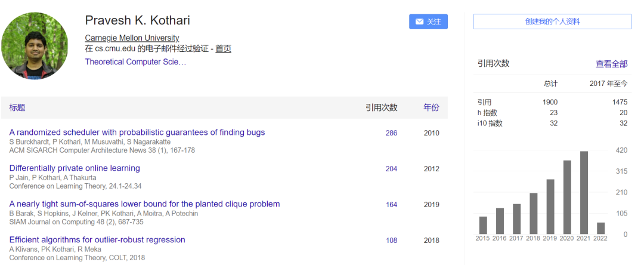Click the 2015 bar in citation chart
644x265 pixels.
pyautogui.click(x=483, y=225)
